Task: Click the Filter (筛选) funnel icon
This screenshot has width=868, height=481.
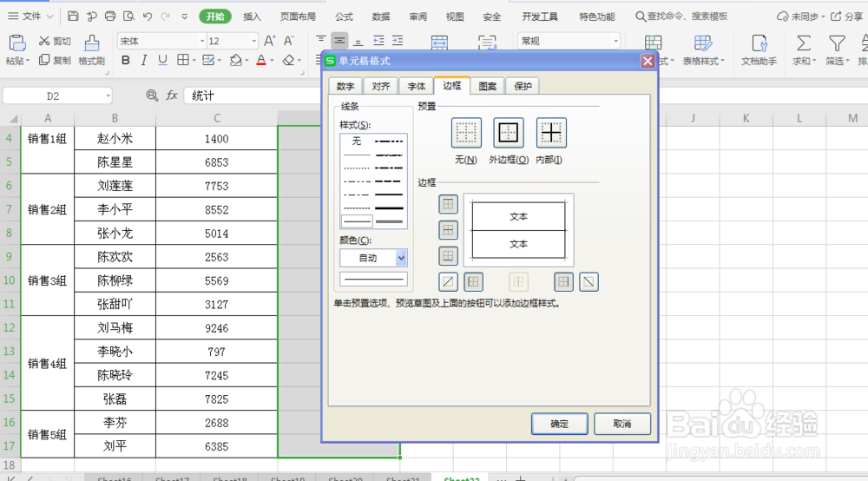Action: [837, 43]
